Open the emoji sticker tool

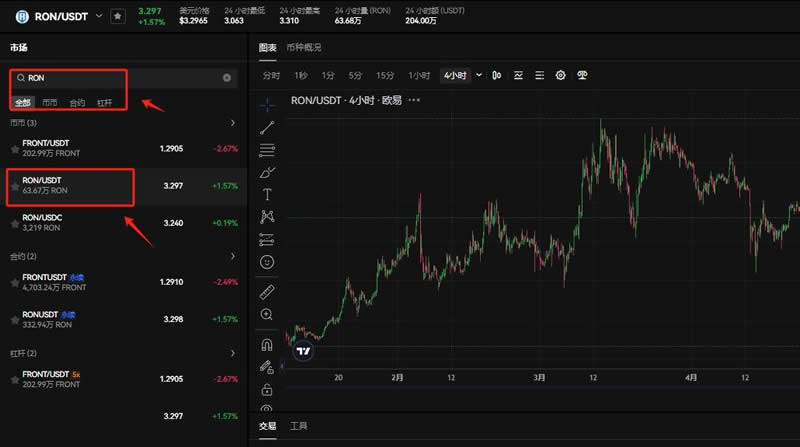coord(267,262)
